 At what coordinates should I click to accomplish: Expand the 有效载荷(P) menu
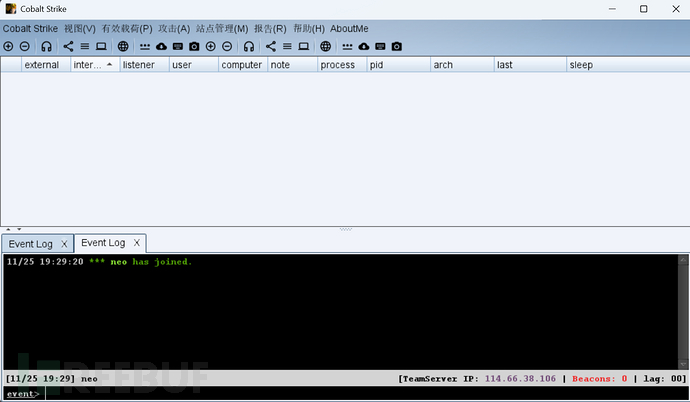coord(127,28)
